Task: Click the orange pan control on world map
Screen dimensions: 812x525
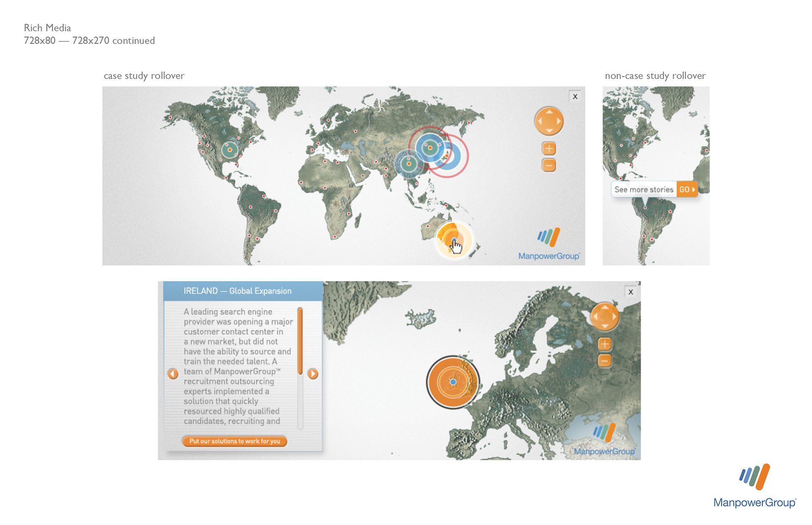Action: click(x=549, y=121)
